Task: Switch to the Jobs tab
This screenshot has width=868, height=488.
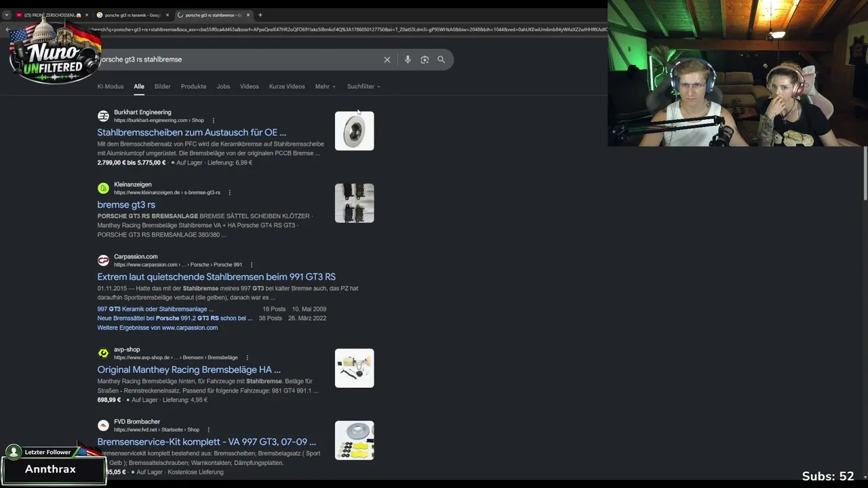Action: tap(223, 87)
